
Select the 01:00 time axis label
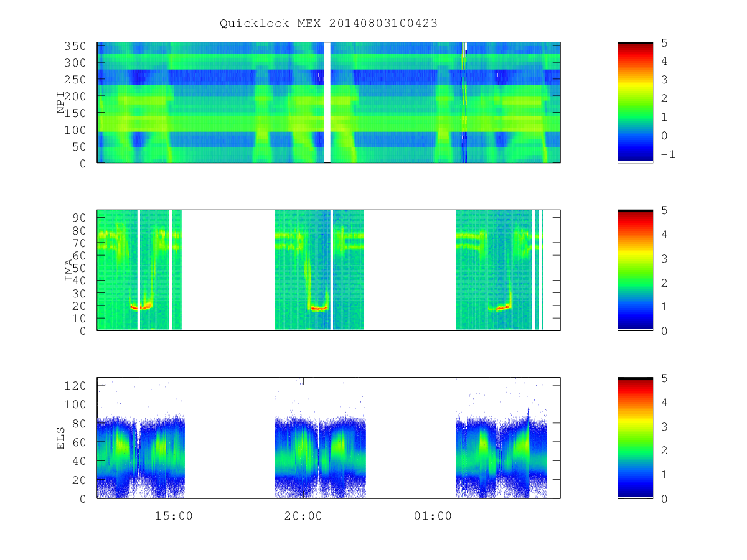coord(433,516)
